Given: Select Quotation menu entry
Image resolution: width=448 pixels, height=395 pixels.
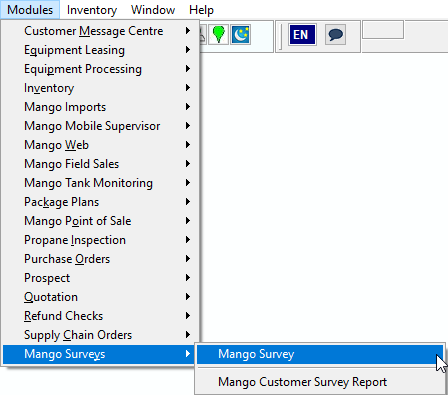Looking at the screenshot, I should click(100, 297).
